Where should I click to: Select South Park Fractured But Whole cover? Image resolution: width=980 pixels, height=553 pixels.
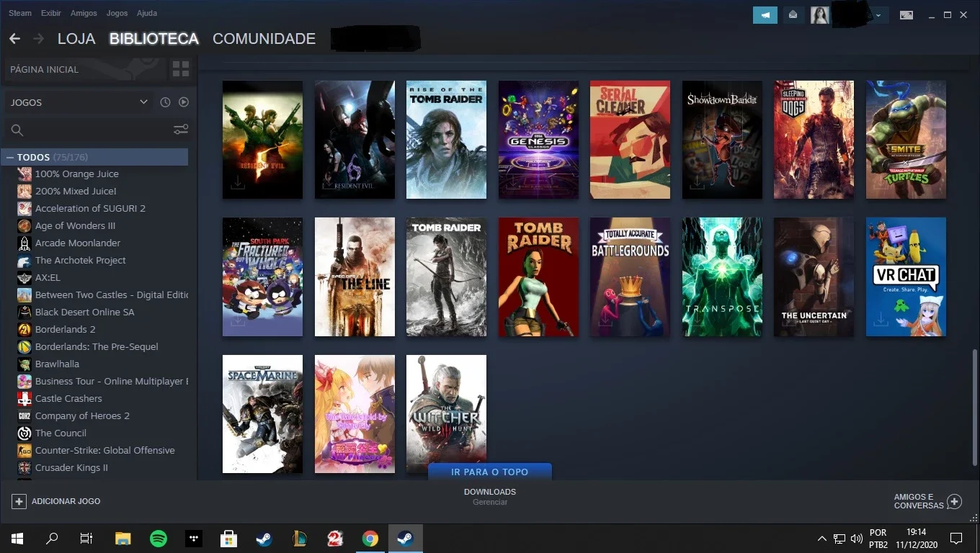(262, 277)
